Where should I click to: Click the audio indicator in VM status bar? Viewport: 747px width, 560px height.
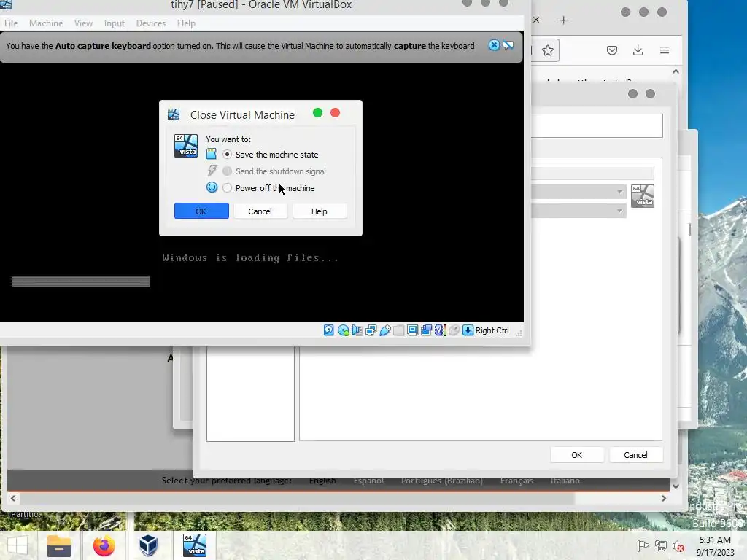(357, 330)
